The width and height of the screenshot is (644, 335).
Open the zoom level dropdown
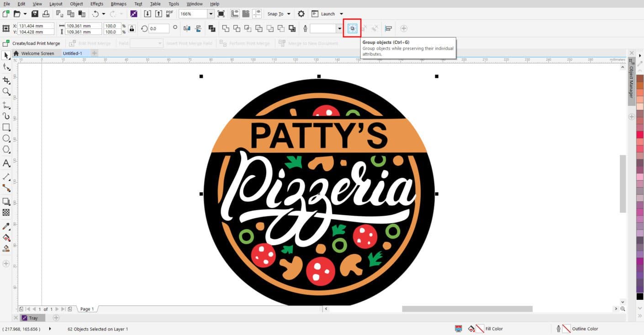point(211,14)
